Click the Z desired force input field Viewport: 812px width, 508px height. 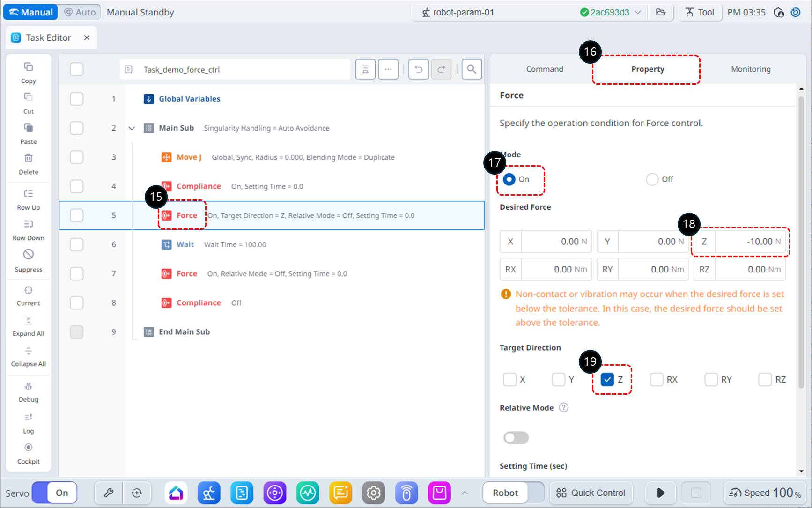(x=750, y=242)
